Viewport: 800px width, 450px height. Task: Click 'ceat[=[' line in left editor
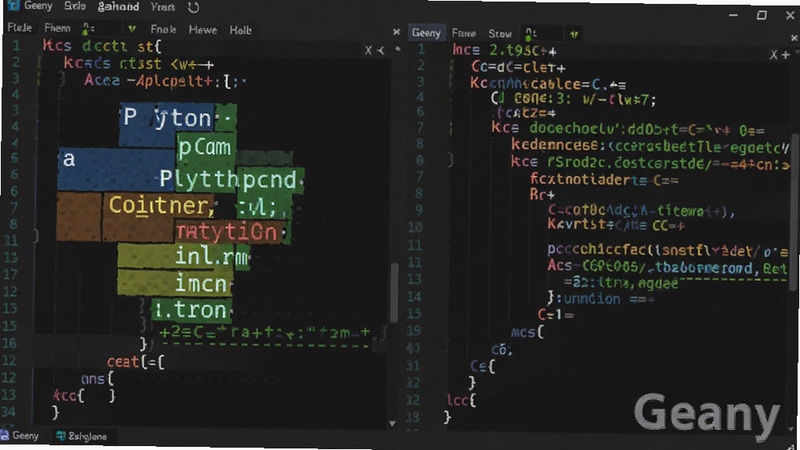(136, 362)
